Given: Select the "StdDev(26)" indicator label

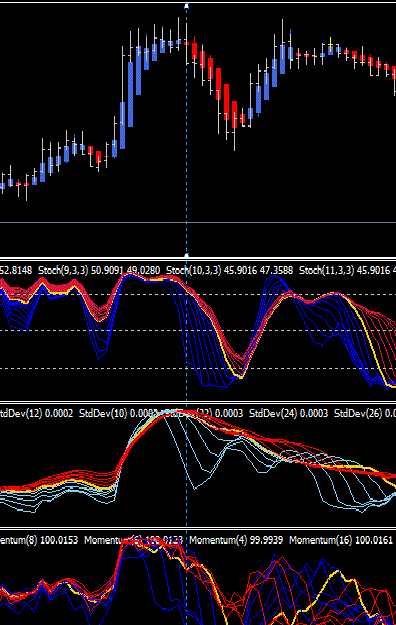Looking at the screenshot, I should (358, 413).
